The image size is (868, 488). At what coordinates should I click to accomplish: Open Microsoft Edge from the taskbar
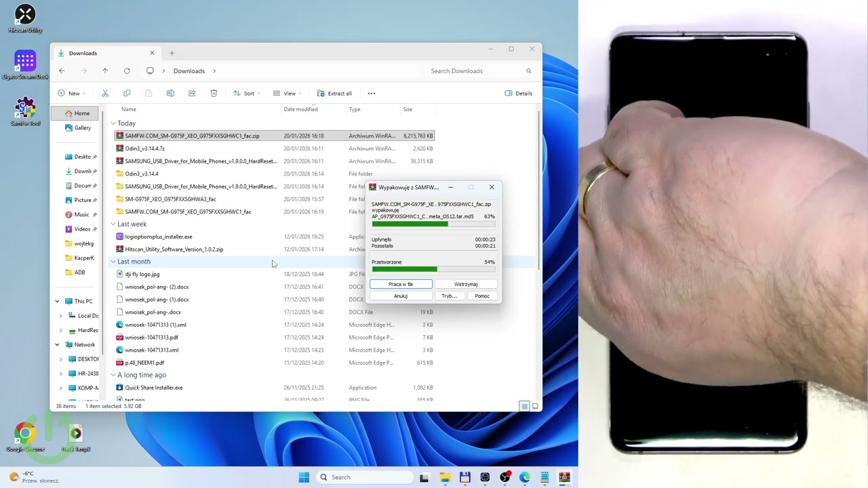(525, 477)
